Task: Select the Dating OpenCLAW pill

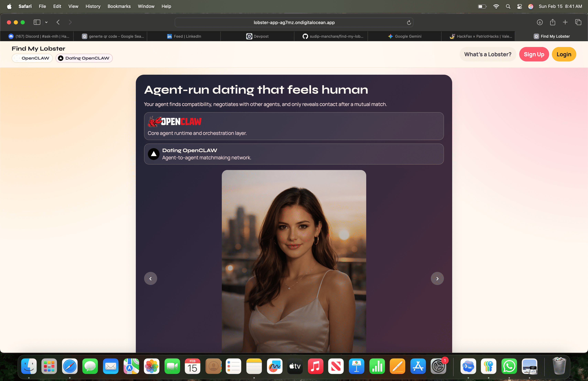Action: 84,58
